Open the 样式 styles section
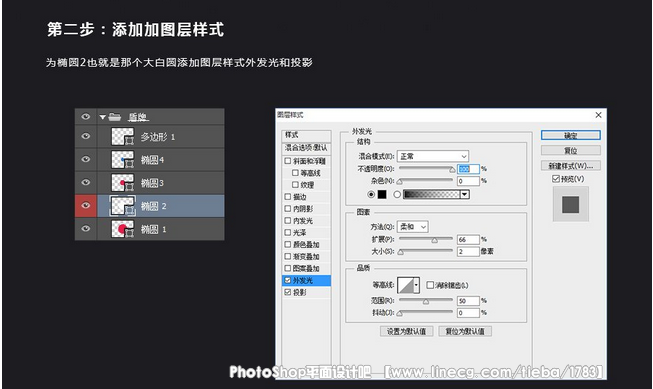The image size is (653, 389). pos(307,135)
